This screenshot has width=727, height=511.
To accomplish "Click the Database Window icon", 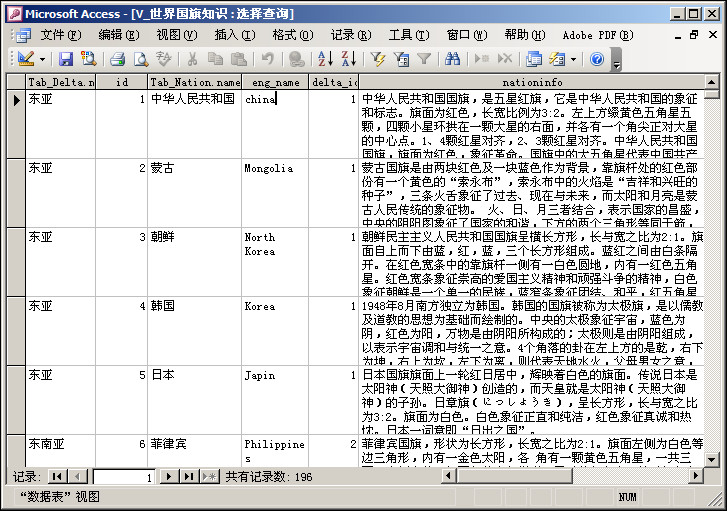I will 534,59.
